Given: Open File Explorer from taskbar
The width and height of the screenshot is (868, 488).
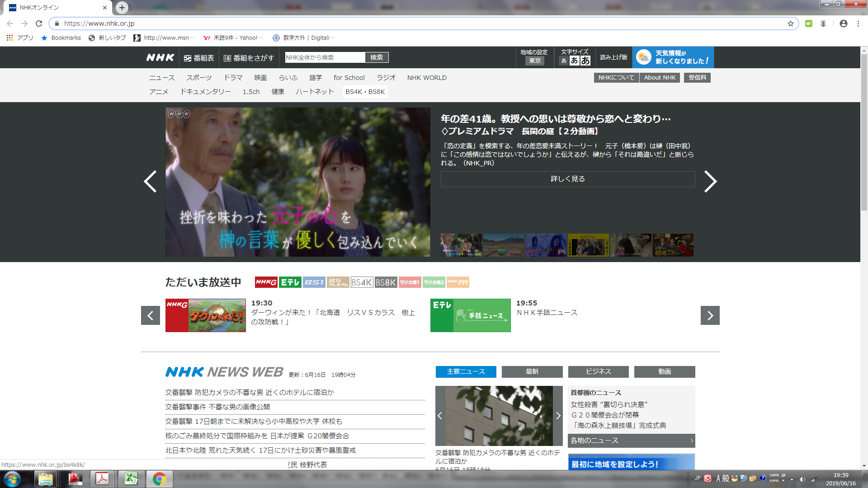Looking at the screenshot, I should click(46, 479).
